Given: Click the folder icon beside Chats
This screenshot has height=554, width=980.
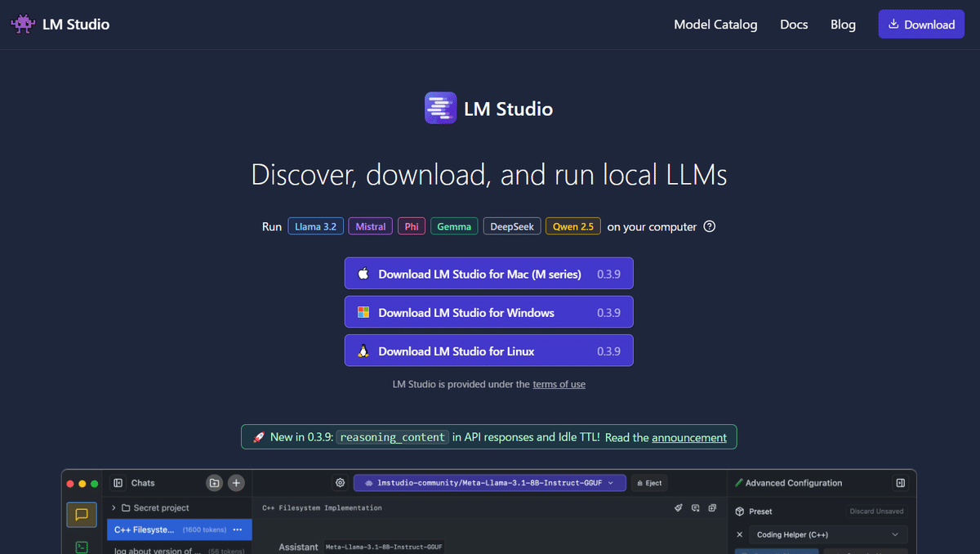Looking at the screenshot, I should pos(214,483).
